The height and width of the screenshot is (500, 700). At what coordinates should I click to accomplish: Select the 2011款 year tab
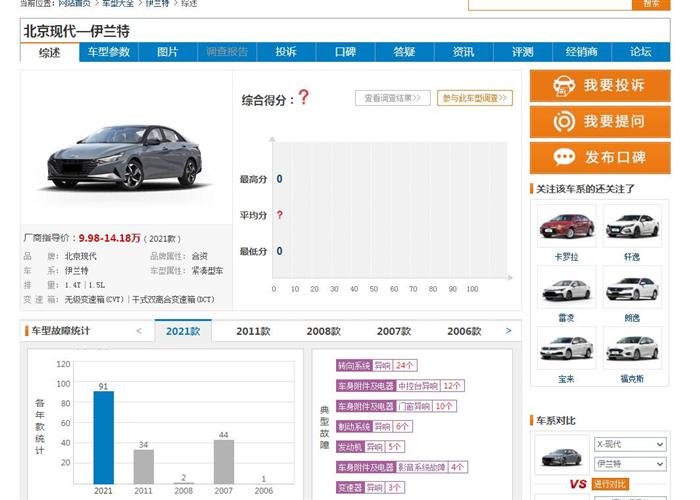tap(253, 331)
